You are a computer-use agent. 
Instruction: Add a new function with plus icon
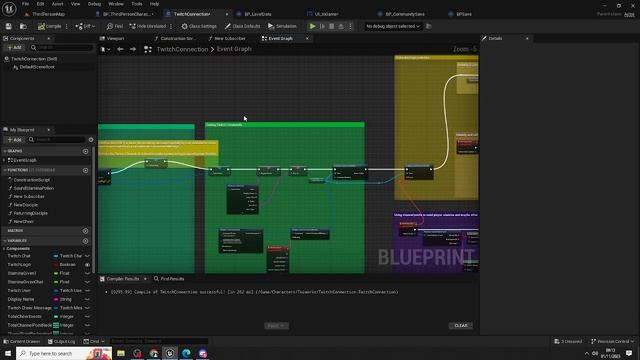pyautogui.click(x=85, y=170)
